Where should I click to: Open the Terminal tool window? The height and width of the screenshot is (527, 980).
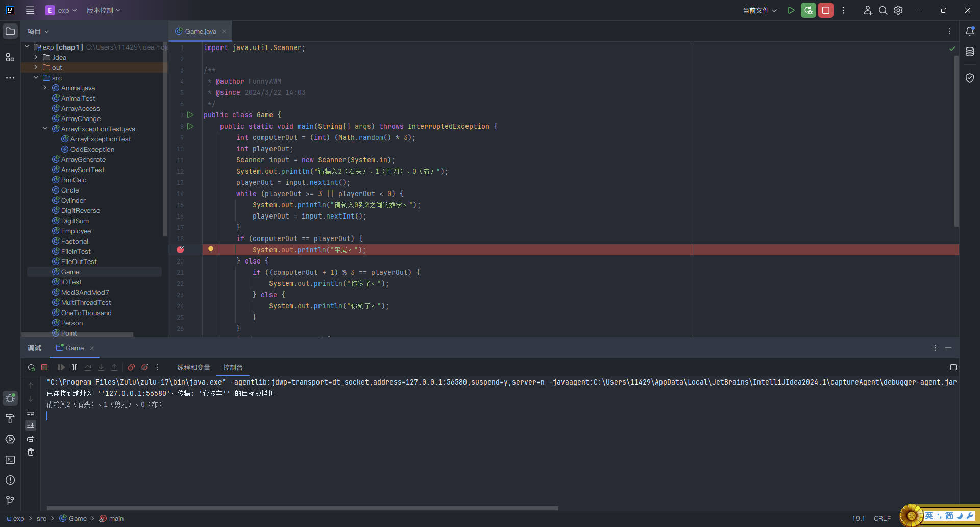10,460
